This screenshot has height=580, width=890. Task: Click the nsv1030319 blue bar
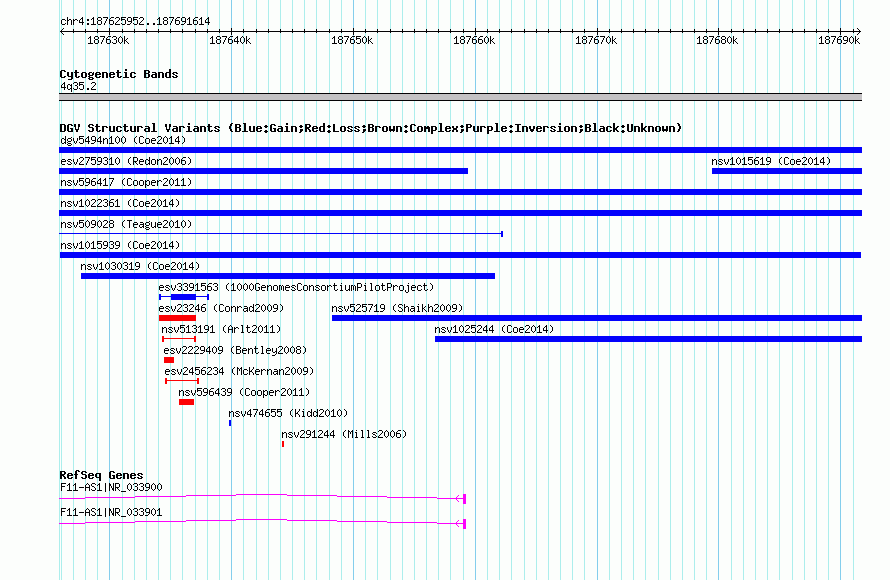[288, 276]
